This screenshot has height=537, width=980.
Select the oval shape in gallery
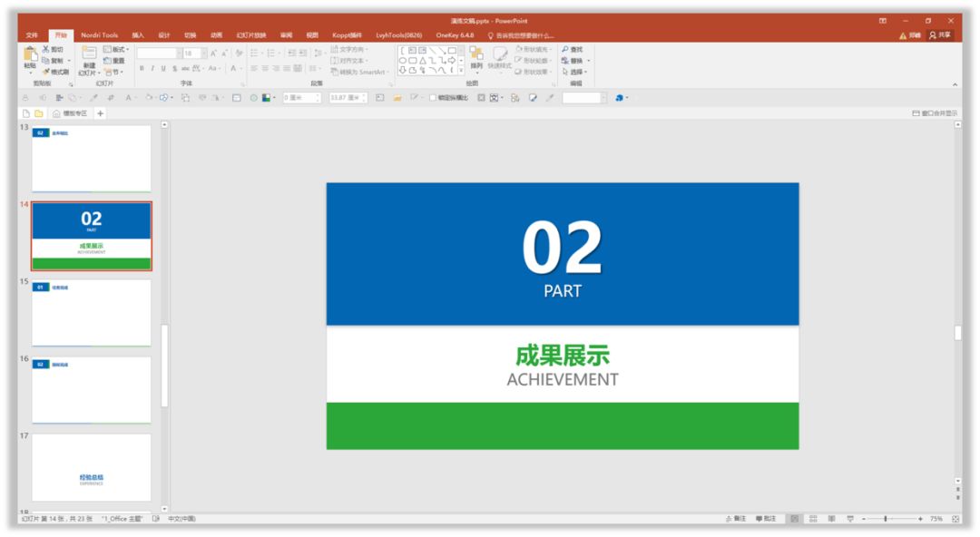(403, 61)
